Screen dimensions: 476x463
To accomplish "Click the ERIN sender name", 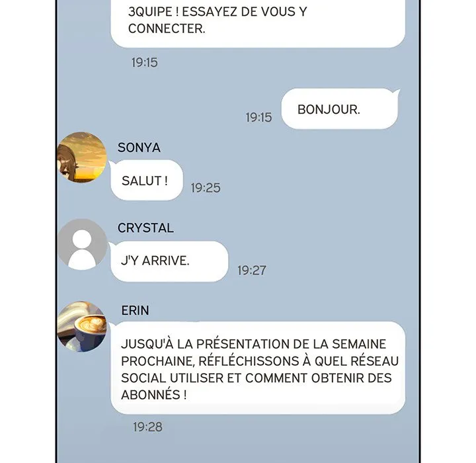I will [x=135, y=310].
